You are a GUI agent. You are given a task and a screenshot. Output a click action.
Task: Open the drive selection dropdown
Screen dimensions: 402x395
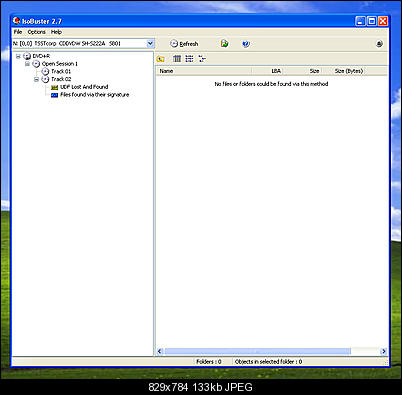tap(150, 43)
